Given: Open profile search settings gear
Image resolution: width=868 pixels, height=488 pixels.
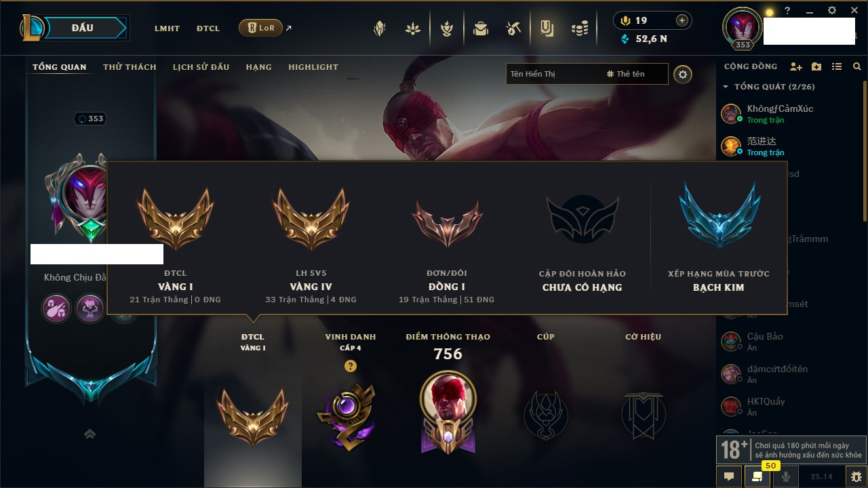Looking at the screenshot, I should click(x=683, y=75).
